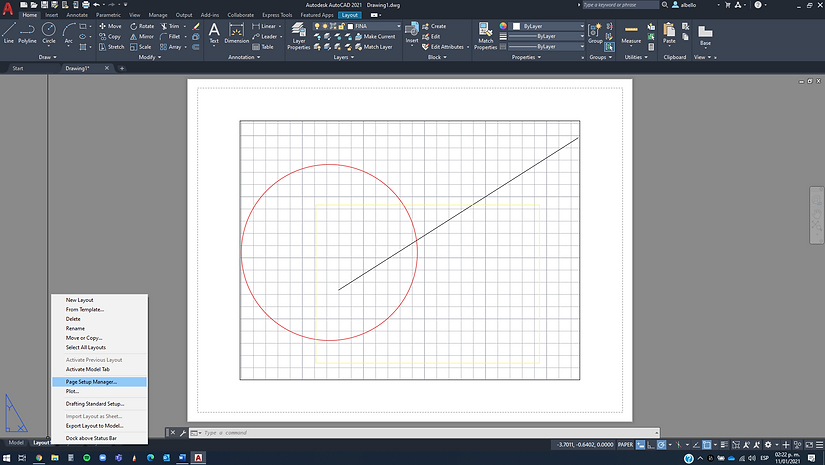825x465 pixels.
Task: Click the Copy tool in Modify
Action: (110, 36)
